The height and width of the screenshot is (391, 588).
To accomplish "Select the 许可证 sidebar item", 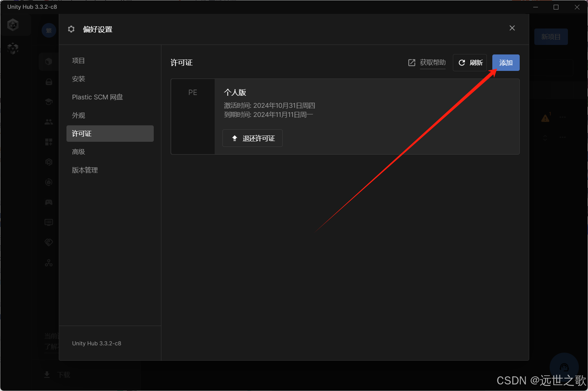I will pos(110,134).
